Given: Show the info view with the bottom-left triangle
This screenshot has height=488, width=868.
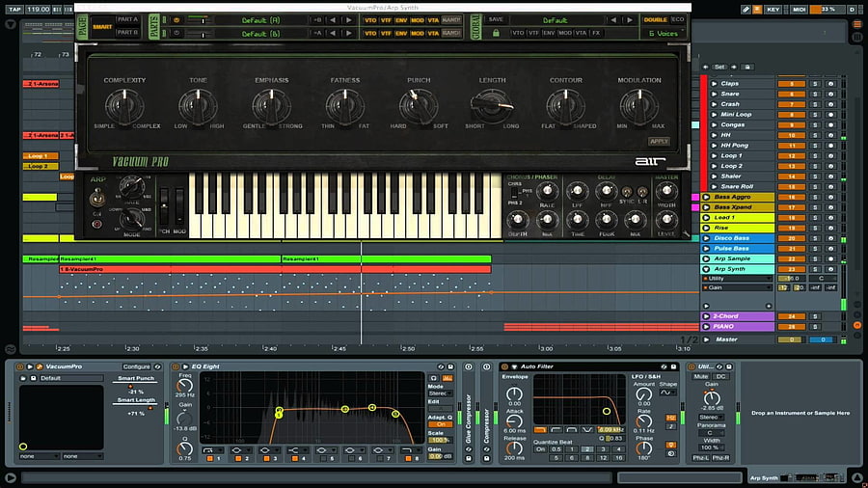Looking at the screenshot, I should pos(11,477).
